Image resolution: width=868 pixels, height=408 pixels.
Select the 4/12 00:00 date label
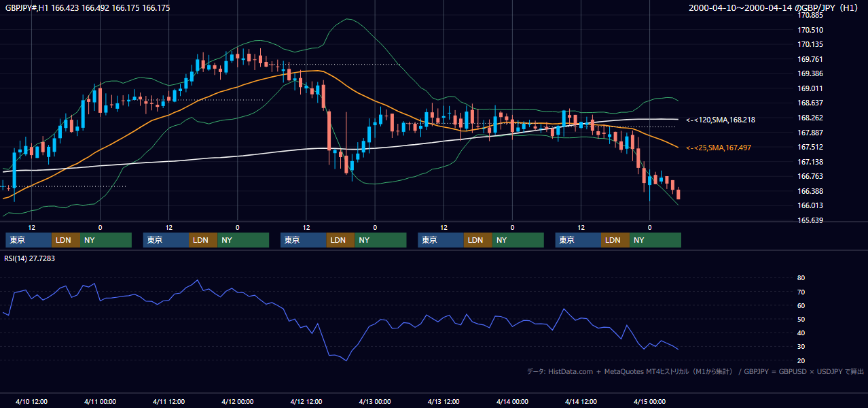pyautogui.click(x=237, y=401)
